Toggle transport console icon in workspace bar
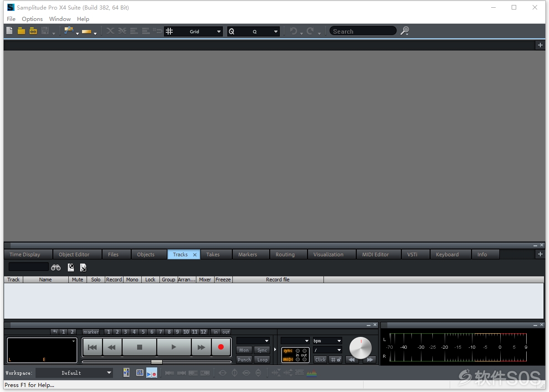The width and height of the screenshot is (549, 392). (x=152, y=373)
